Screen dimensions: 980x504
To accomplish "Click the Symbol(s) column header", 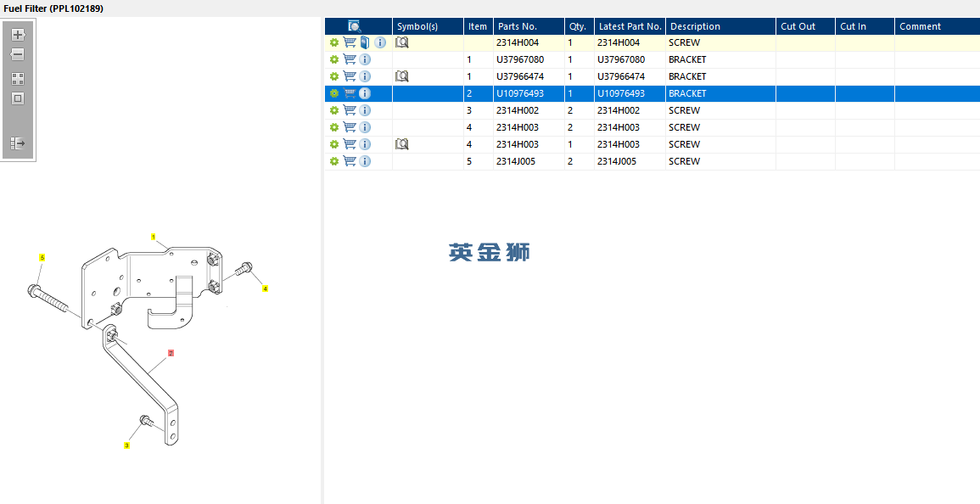I will [x=428, y=26].
